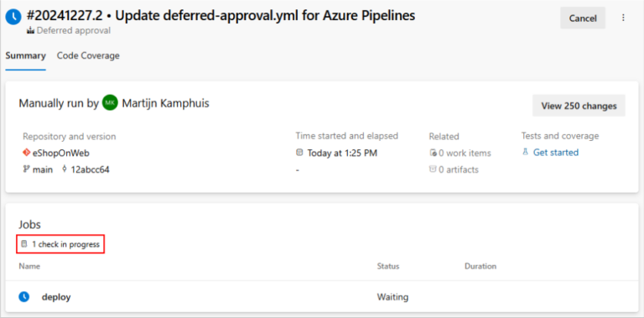Click View 250 changes button
This screenshot has width=644, height=318.
[x=579, y=106]
